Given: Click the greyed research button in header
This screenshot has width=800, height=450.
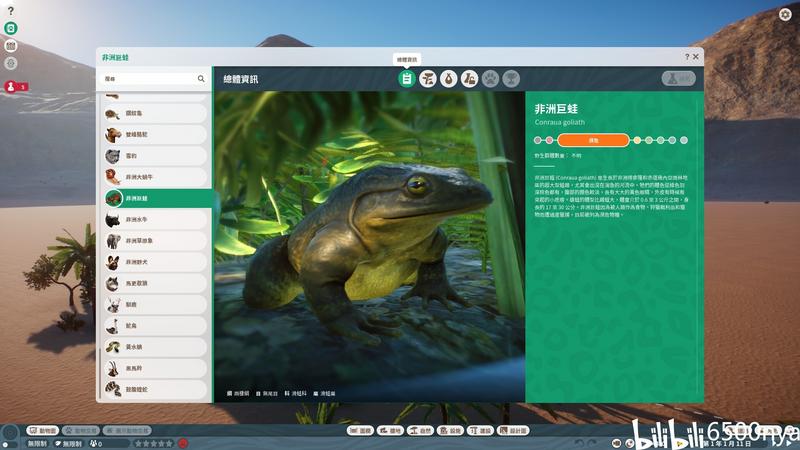Looking at the screenshot, I should point(679,78).
